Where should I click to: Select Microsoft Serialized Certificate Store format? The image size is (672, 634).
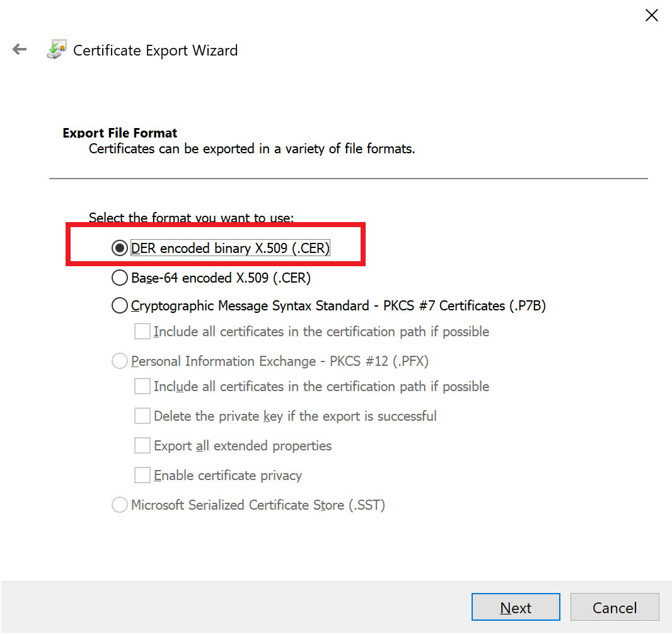[x=119, y=505]
